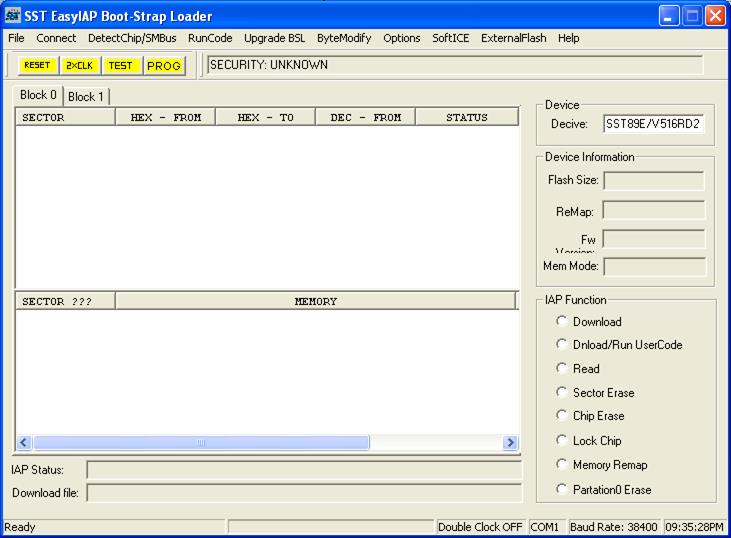The width and height of the screenshot is (731, 538).
Task: Click COM1 in the status bar
Action: click(x=545, y=527)
